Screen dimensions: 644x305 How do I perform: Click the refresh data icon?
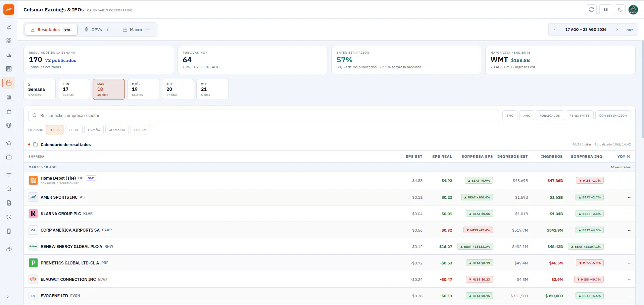point(592,10)
